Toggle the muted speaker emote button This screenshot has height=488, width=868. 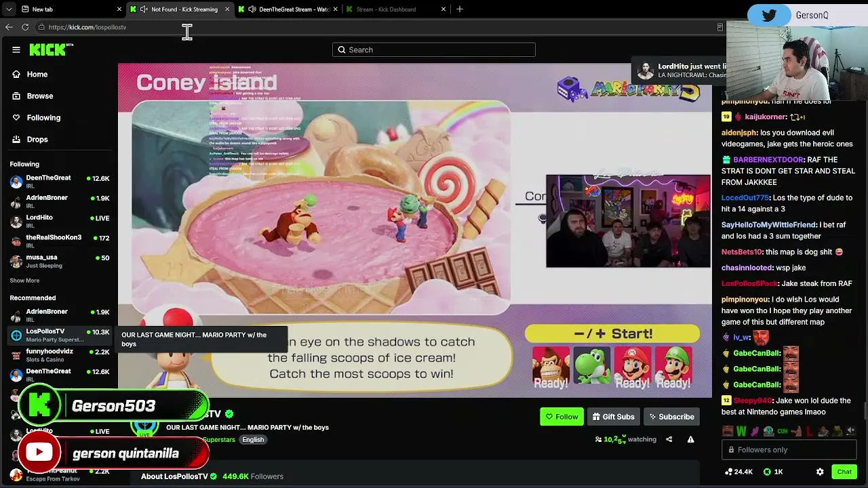pos(850,431)
